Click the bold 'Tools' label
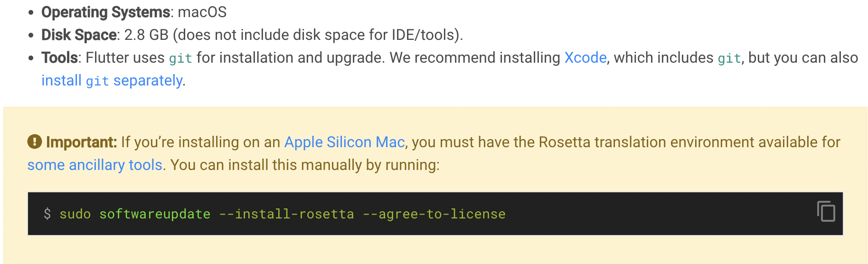The height and width of the screenshot is (264, 868). [x=59, y=57]
